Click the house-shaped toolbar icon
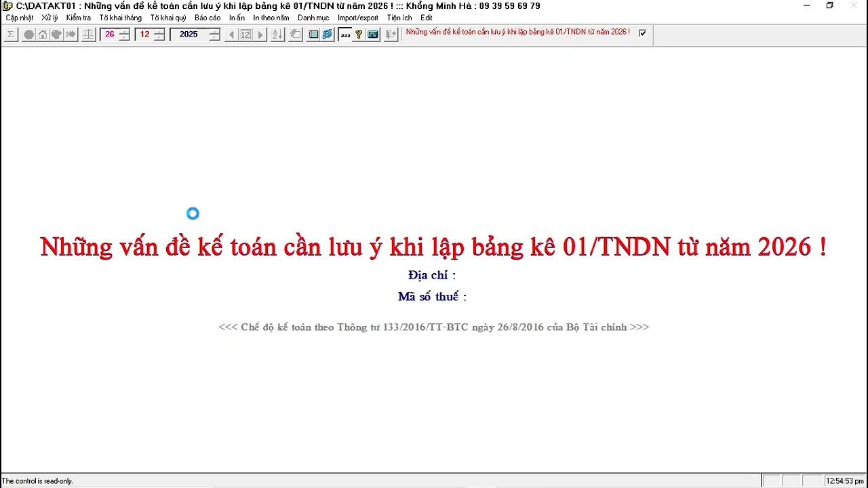This screenshot has height=488, width=868. click(x=43, y=34)
